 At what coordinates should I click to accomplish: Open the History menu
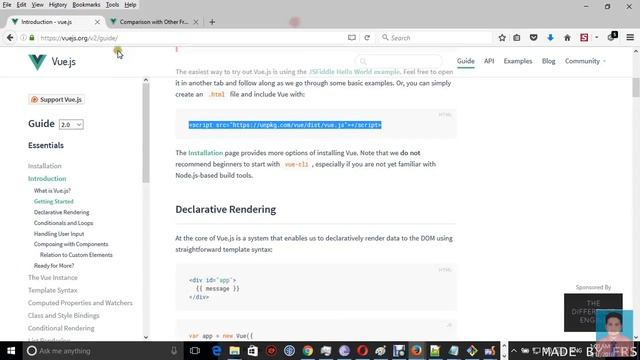(x=58, y=5)
